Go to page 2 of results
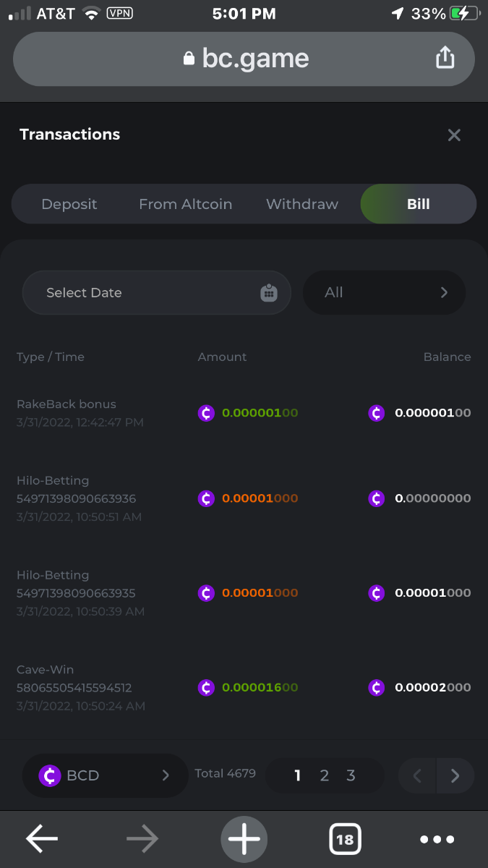 pos(325,776)
